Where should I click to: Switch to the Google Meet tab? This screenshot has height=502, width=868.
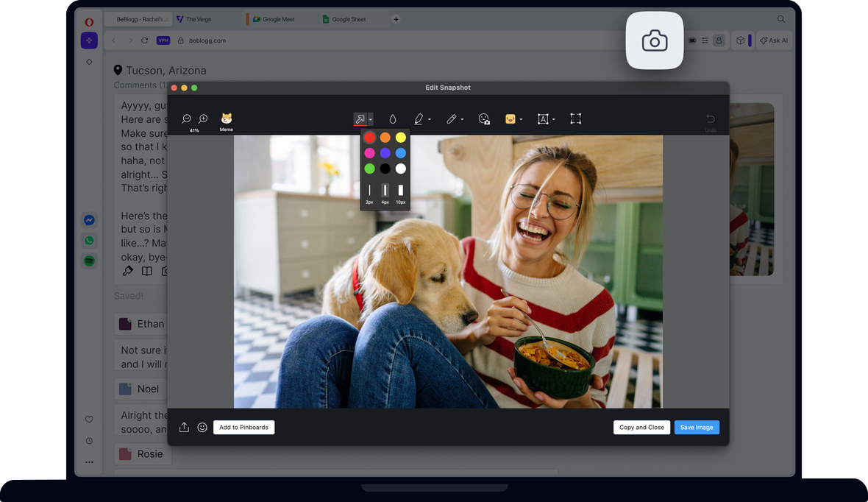pyautogui.click(x=278, y=19)
